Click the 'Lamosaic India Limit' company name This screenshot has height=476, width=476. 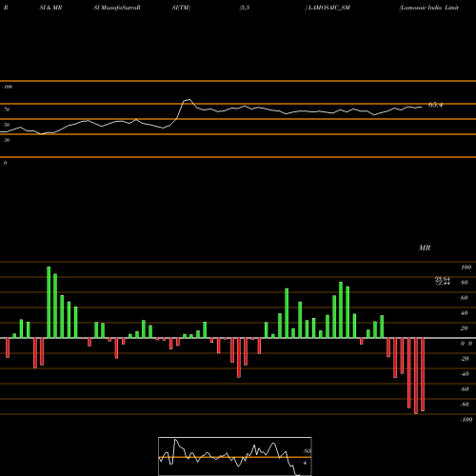pyautogui.click(x=429, y=8)
